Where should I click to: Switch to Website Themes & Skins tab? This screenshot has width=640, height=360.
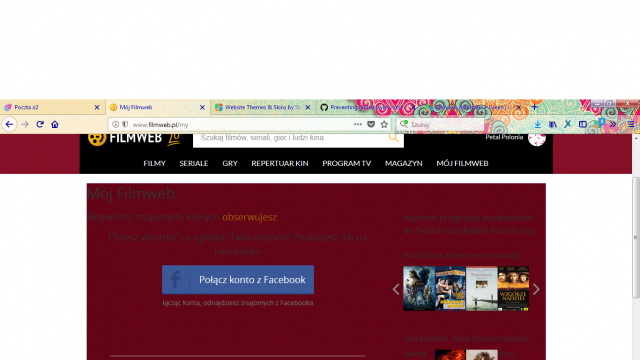coord(263,107)
